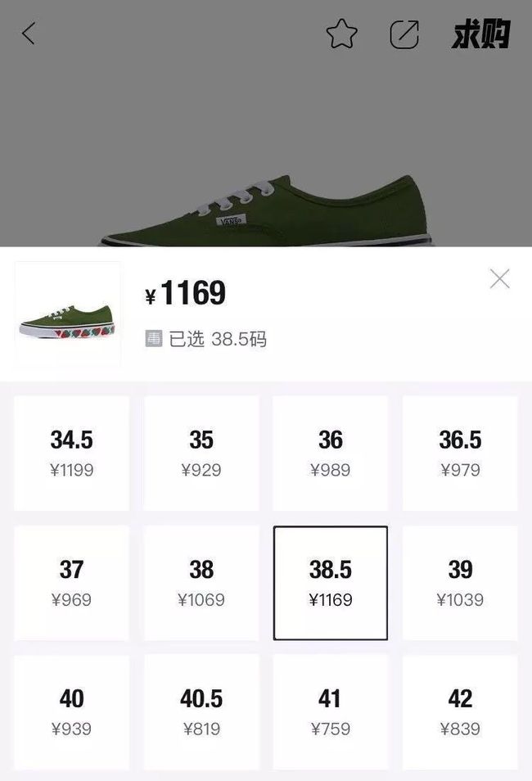Image resolution: width=532 pixels, height=781 pixels.
Task: Pick size 42 at ¥839
Action: [x=460, y=713]
